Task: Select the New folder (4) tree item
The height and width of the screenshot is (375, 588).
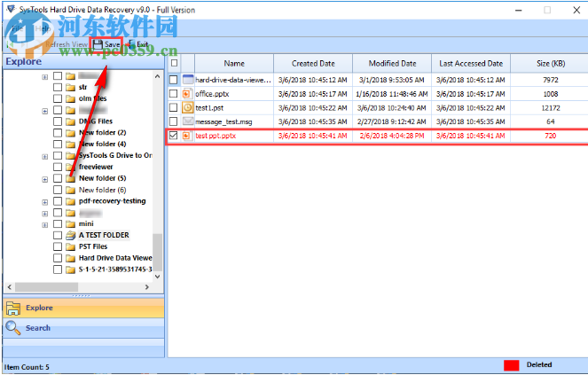Action: (102, 144)
